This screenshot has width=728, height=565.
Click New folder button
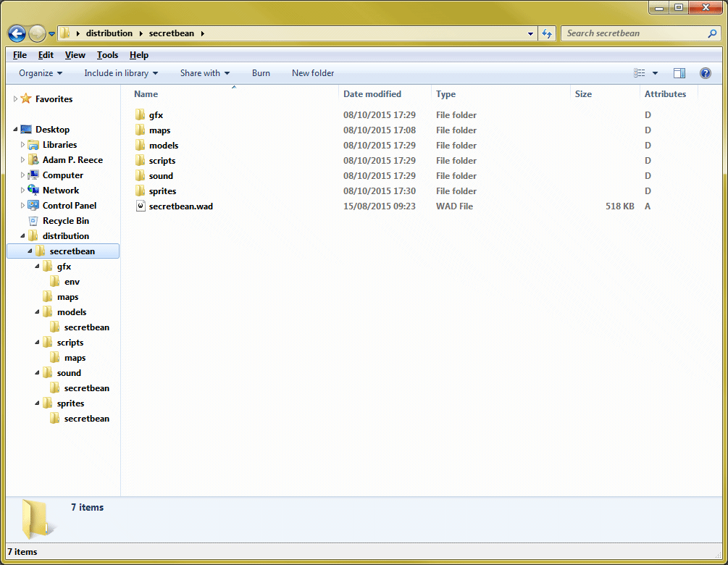pos(313,73)
